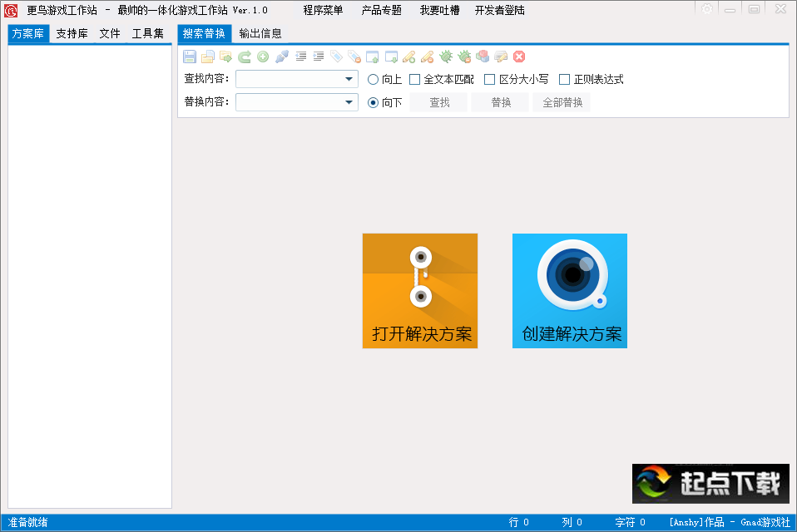Image resolution: width=797 pixels, height=532 pixels.
Task: Expand the 查找内容 dropdown arrow
Action: click(x=349, y=79)
